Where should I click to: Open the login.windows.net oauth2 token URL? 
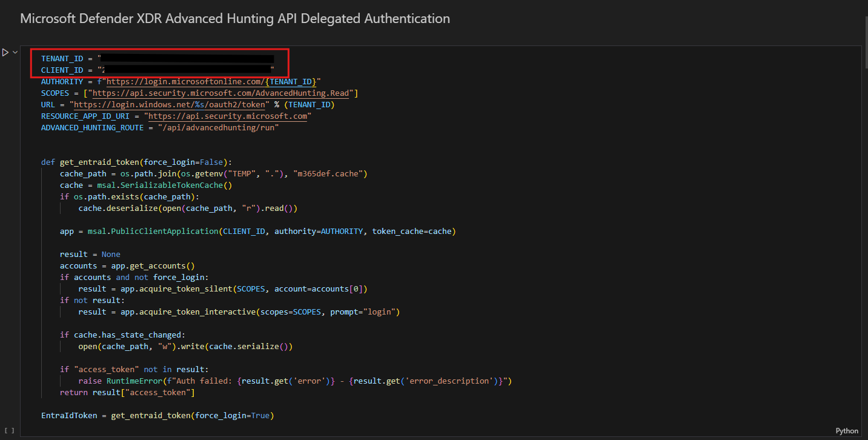point(170,105)
